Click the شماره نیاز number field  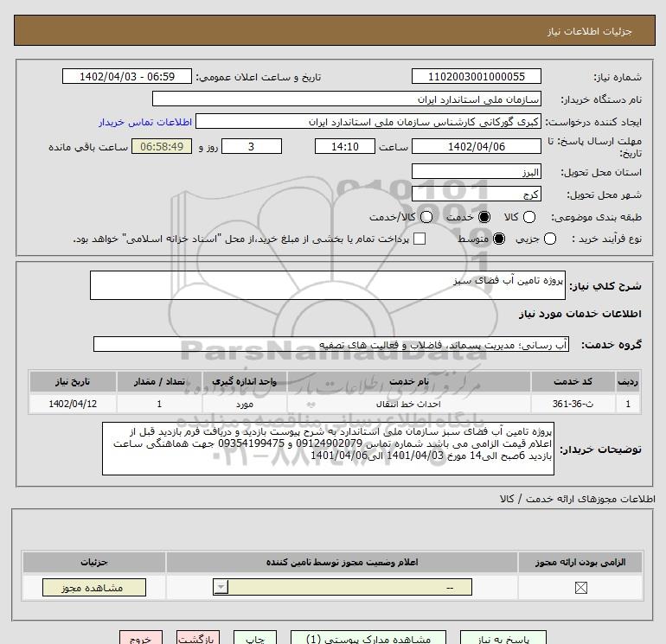(x=476, y=76)
